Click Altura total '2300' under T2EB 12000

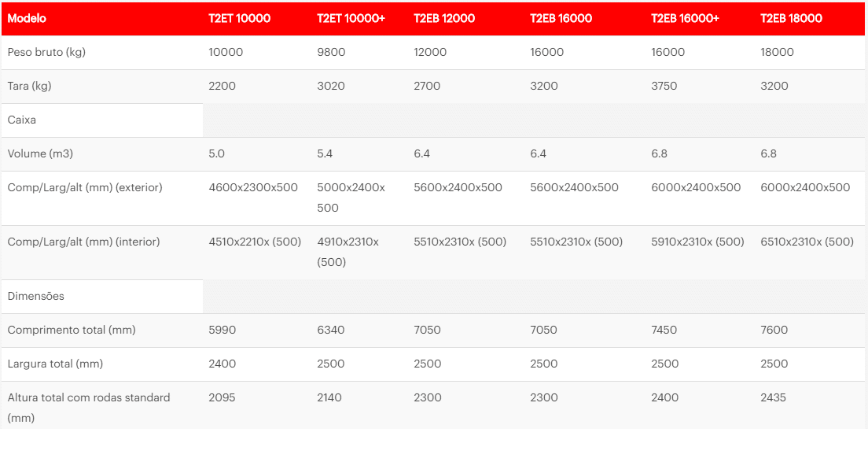(428, 397)
